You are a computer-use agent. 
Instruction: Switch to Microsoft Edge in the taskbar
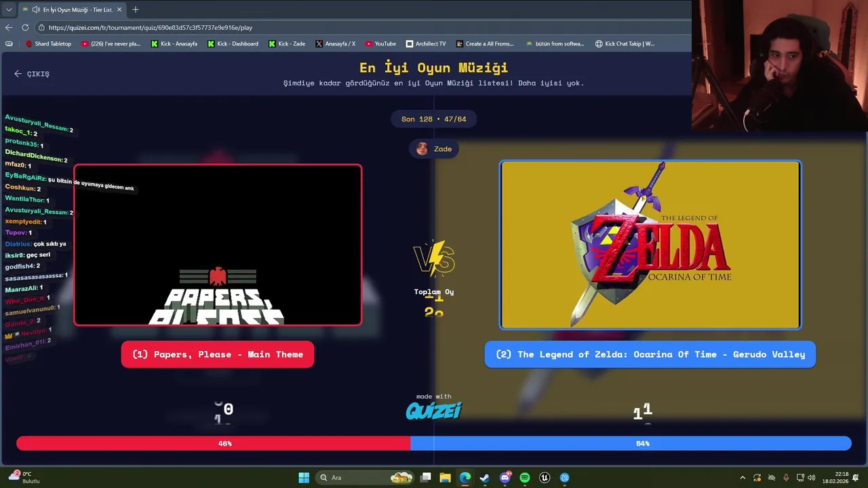tap(465, 478)
